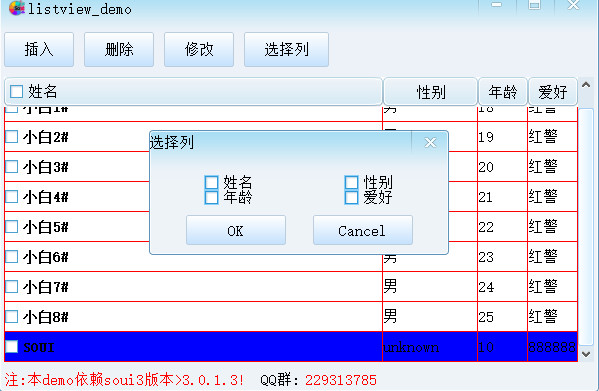Click the 修改 button
Viewport: 599px width, 391px height.
pos(199,50)
